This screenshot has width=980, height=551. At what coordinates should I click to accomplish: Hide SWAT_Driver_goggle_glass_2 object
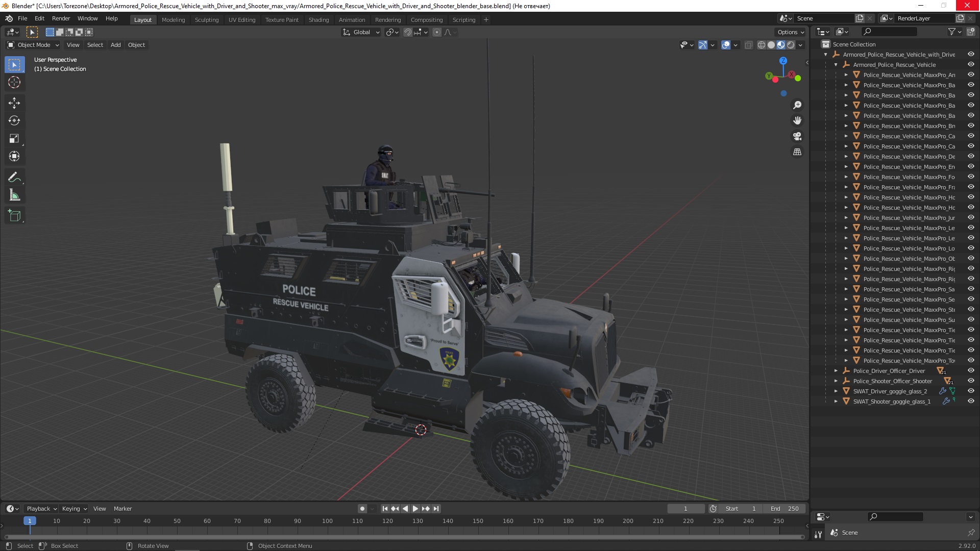point(971,391)
